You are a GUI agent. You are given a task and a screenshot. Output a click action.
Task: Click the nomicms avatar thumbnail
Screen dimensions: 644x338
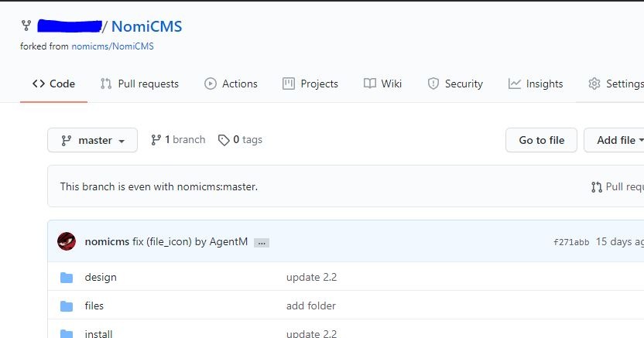coord(67,241)
